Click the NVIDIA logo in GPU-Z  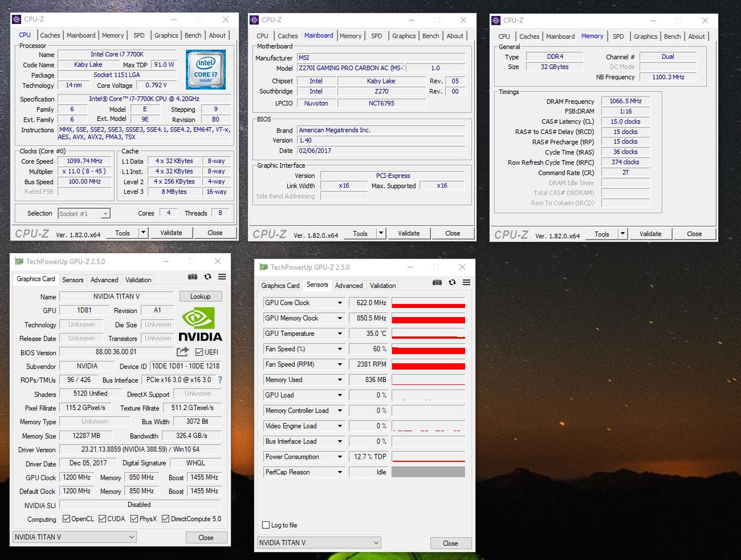pos(200,324)
